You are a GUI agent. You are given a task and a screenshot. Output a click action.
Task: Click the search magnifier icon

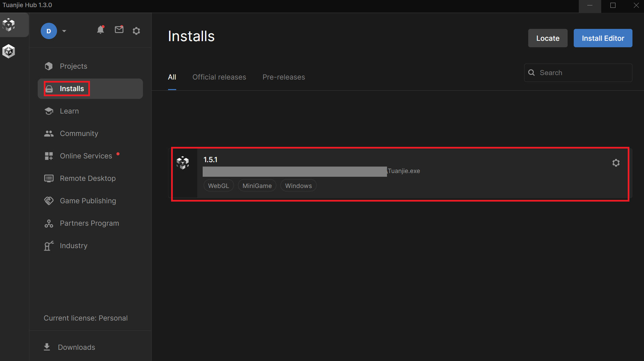click(532, 73)
